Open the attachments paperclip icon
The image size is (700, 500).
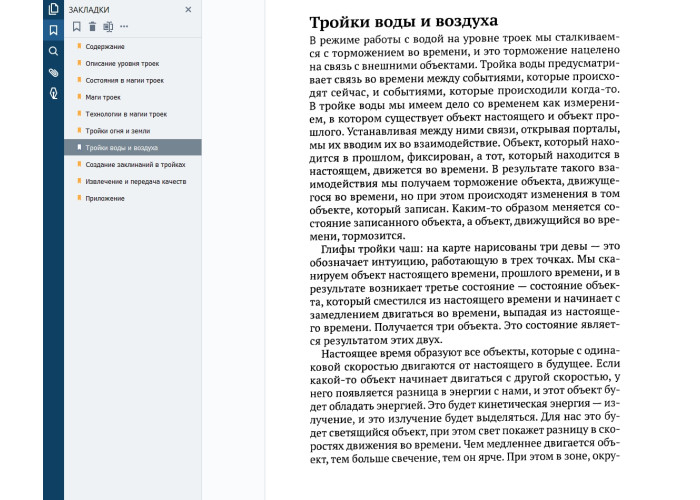[53, 73]
